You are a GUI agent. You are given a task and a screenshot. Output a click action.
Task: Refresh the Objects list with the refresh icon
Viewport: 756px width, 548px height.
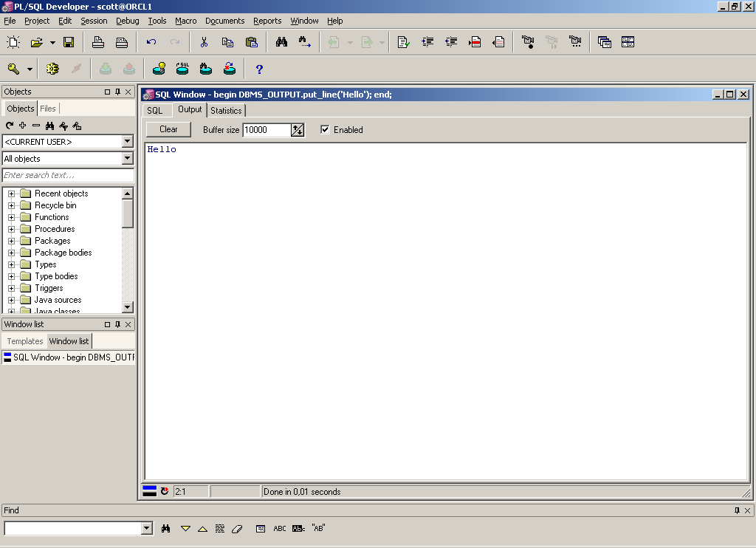pyautogui.click(x=8, y=126)
